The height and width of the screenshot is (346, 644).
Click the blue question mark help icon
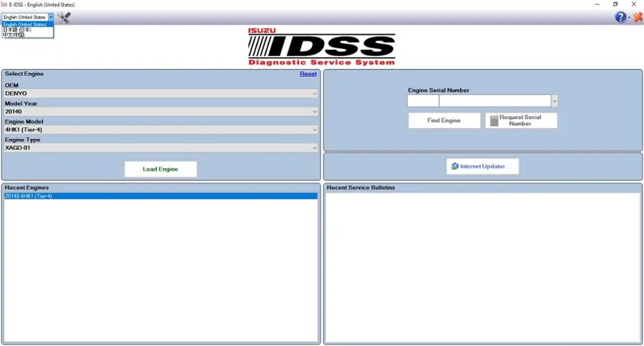[620, 17]
